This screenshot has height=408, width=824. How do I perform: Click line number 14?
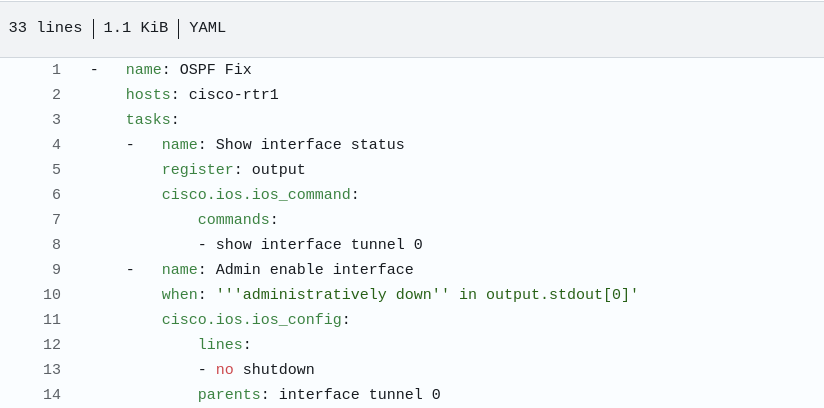click(x=52, y=395)
